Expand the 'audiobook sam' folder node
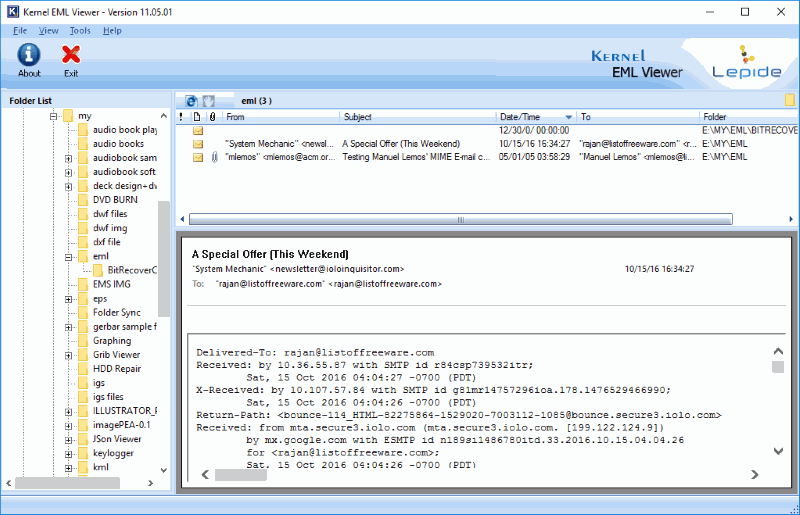 (x=68, y=159)
